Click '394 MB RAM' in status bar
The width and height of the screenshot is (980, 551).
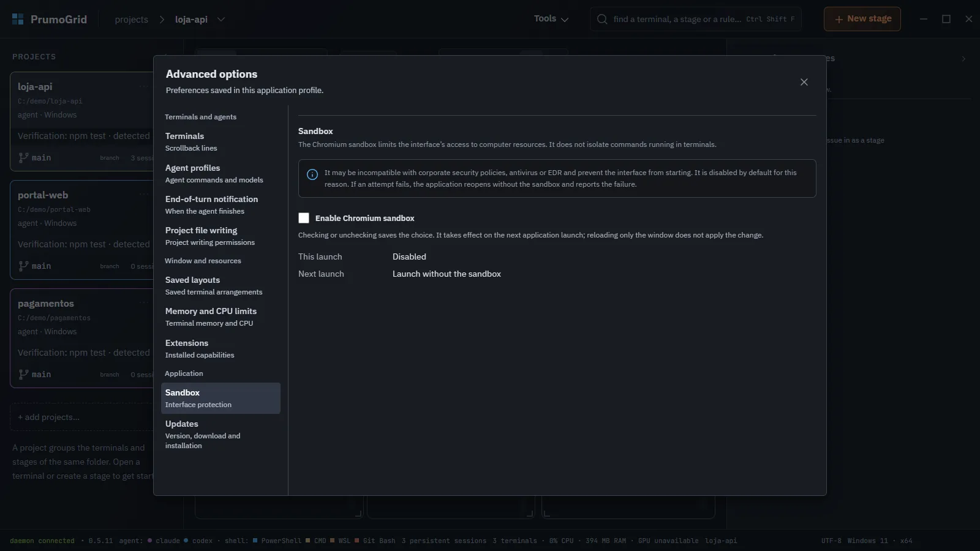coord(606,541)
